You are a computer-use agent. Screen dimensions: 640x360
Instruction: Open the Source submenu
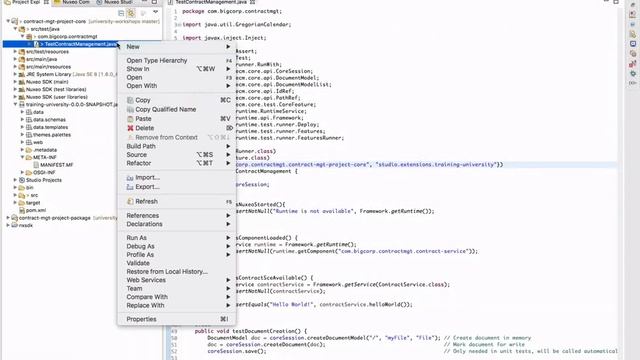[177, 155]
